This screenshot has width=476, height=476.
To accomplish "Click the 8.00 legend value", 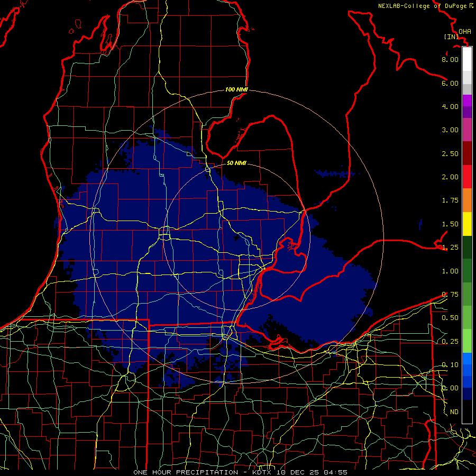I will 450,59.
